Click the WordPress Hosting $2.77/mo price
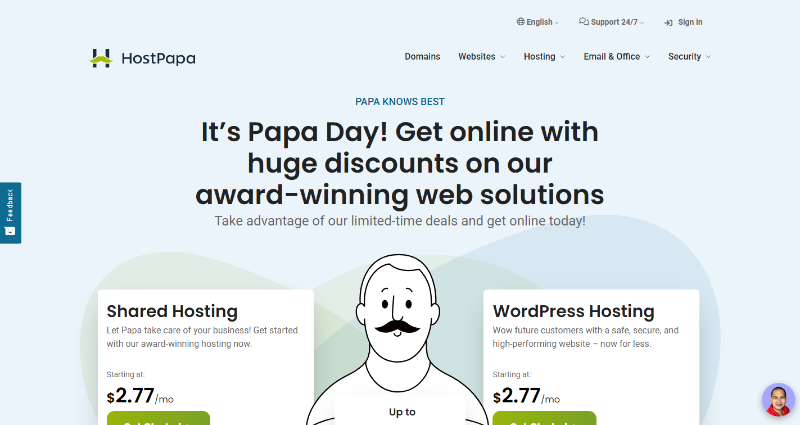Screen dimensions: 800x425 pos(526,396)
